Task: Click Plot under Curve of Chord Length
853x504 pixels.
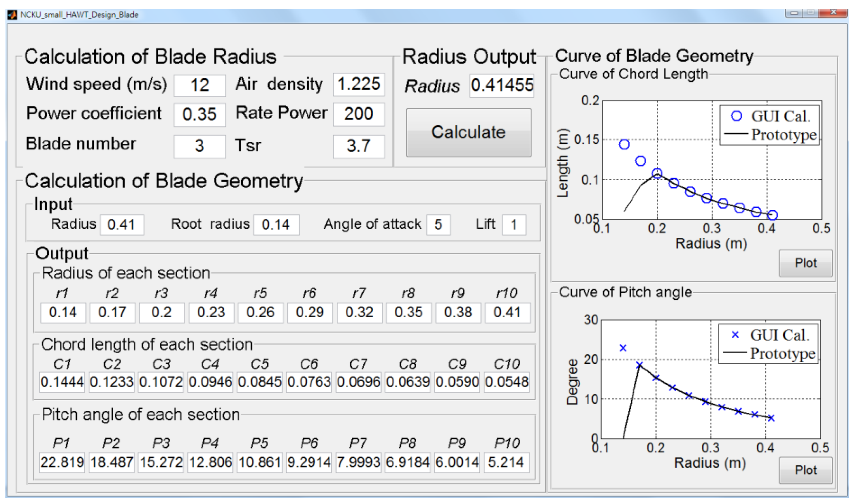Action: [x=805, y=263]
